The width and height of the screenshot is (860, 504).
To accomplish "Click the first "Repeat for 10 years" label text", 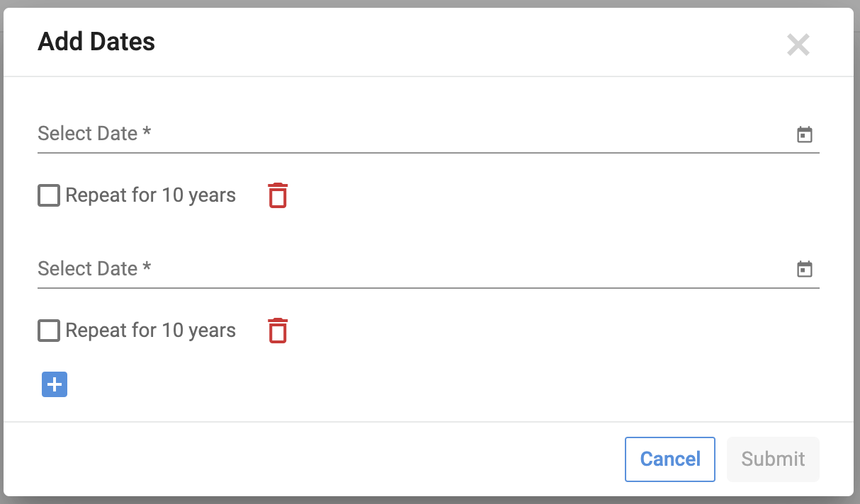I will 150,195.
